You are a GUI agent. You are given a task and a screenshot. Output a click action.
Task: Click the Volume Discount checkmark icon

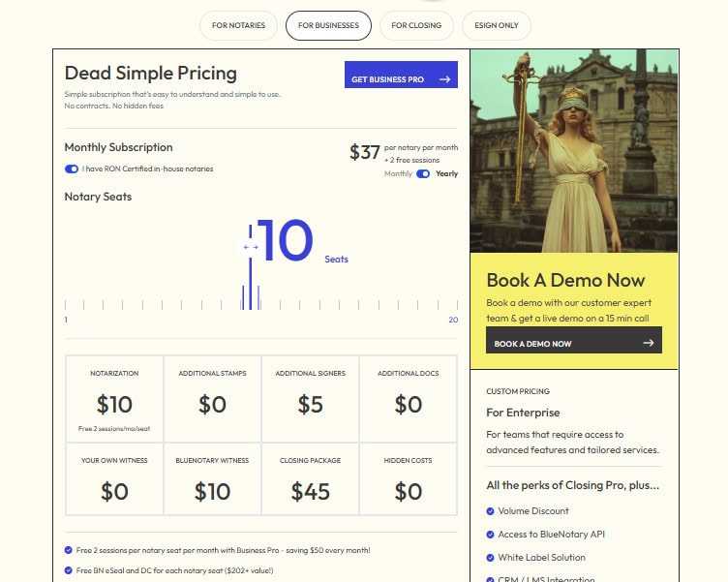click(x=490, y=510)
